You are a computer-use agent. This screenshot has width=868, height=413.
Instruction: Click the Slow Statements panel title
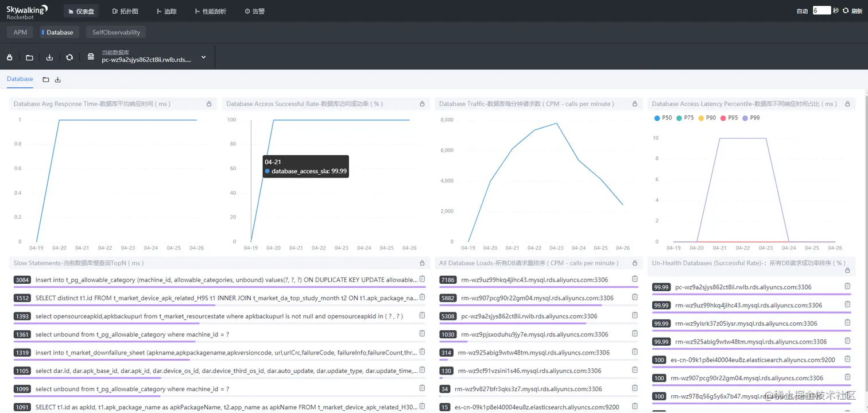(79, 263)
